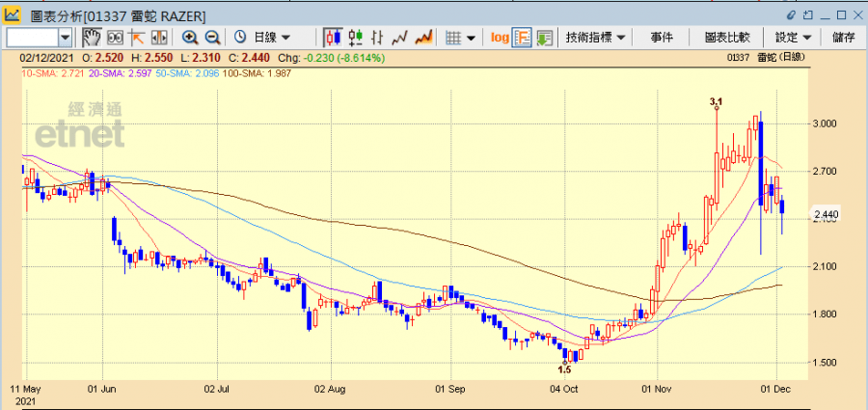Click the 事件 button

662,38
